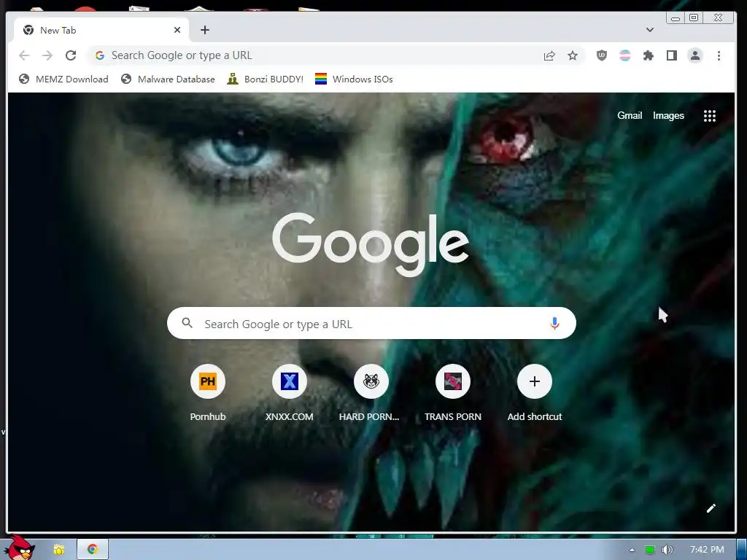This screenshot has width=747, height=560.
Task: Open the volume speaker tray icon
Action: point(667,550)
